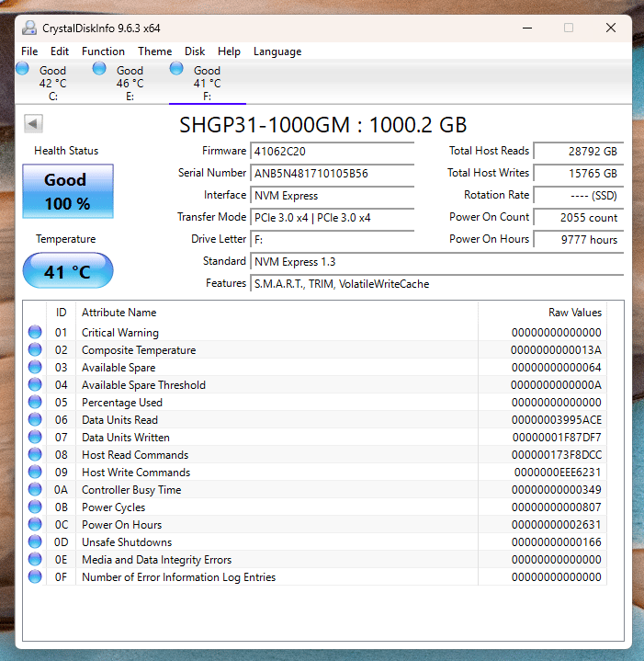Click the status orb of Power Cycles row
The height and width of the screenshot is (661, 644).
coord(35,507)
